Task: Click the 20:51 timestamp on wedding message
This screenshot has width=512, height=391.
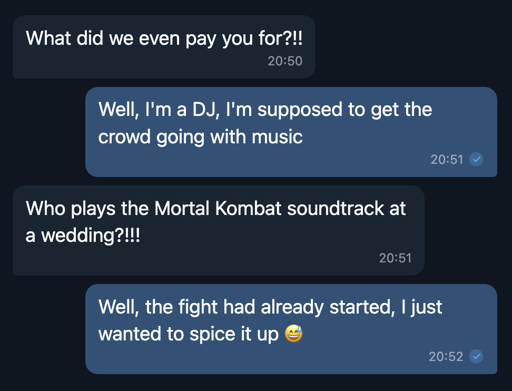Action: pos(395,258)
